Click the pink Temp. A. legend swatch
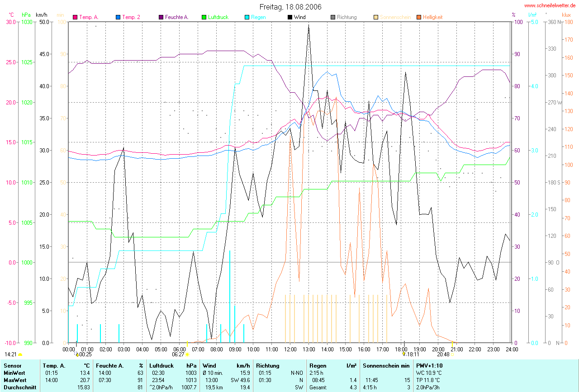This screenshot has width=579, height=392. tap(75, 17)
